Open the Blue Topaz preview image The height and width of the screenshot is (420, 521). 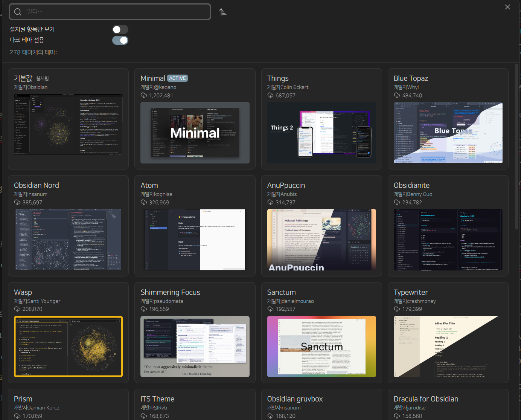point(448,133)
